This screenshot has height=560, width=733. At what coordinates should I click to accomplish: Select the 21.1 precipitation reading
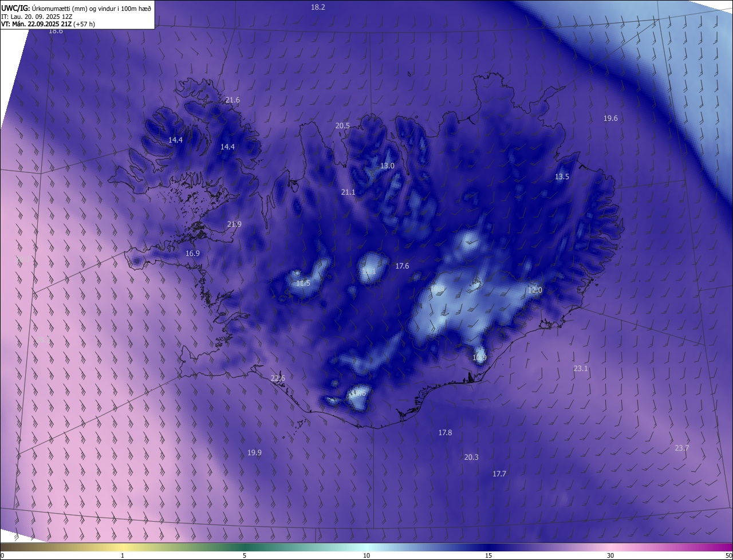point(348,192)
